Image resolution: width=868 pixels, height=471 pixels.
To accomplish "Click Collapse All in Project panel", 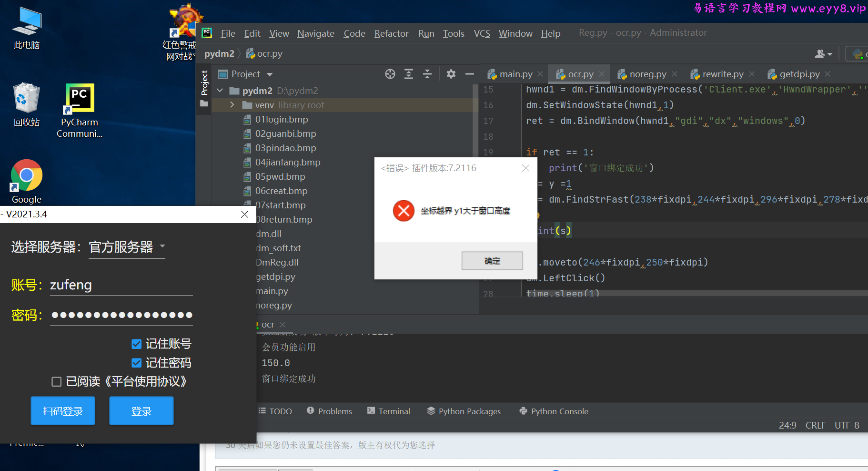I will 427,74.
